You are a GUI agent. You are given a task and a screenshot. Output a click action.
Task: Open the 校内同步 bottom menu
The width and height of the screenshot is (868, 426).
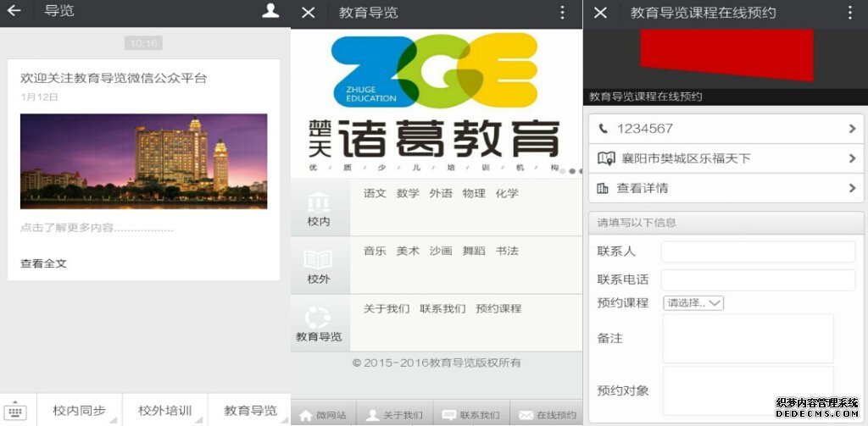79,411
